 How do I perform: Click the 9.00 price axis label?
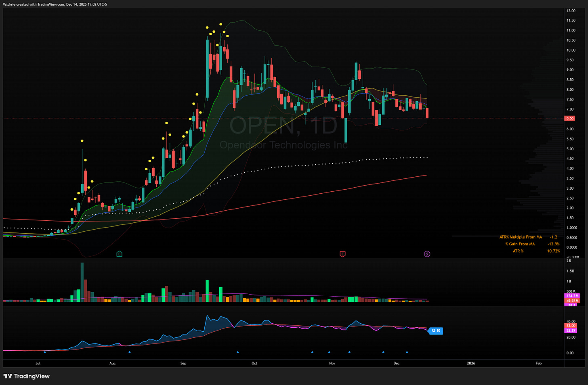[x=570, y=70]
